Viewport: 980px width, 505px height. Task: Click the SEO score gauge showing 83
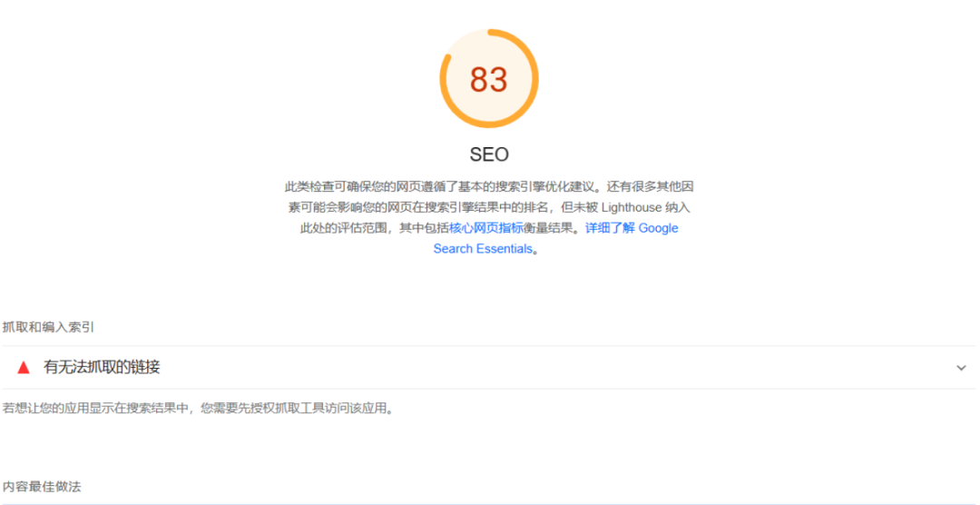point(489,79)
